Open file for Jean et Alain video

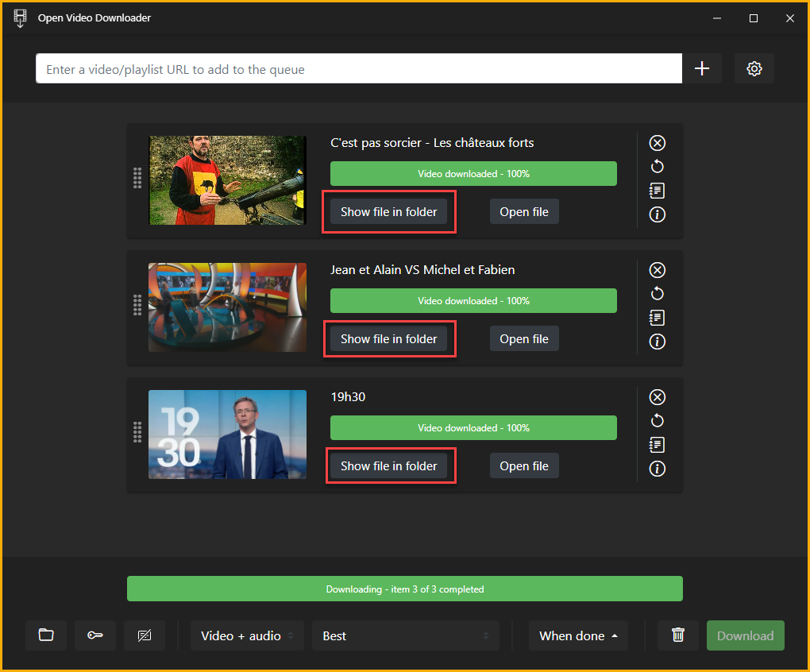pos(524,339)
